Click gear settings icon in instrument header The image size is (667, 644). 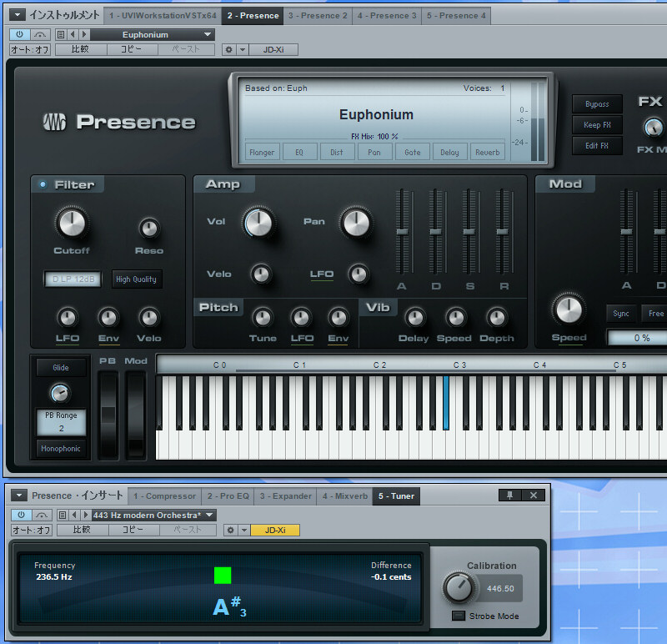click(x=228, y=50)
